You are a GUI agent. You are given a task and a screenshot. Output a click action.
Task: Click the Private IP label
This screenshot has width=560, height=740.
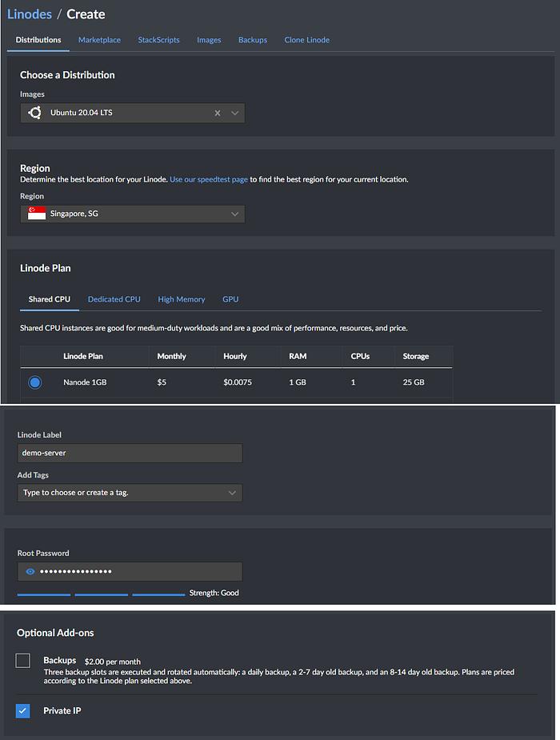[62, 710]
